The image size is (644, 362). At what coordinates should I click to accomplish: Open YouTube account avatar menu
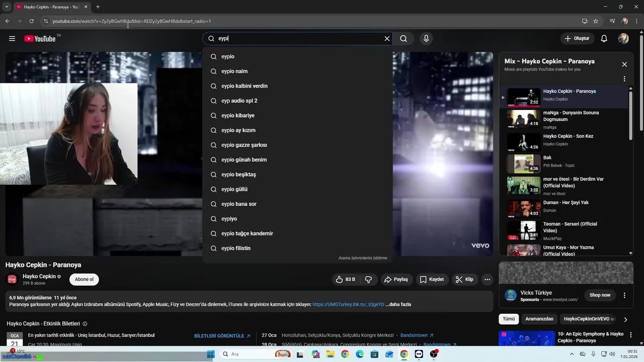tap(623, 39)
